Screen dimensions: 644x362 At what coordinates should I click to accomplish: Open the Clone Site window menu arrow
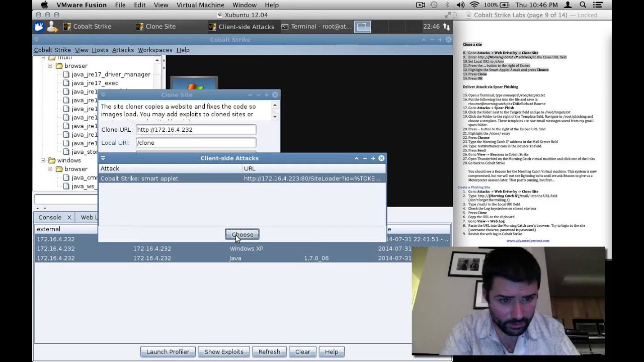(x=103, y=95)
